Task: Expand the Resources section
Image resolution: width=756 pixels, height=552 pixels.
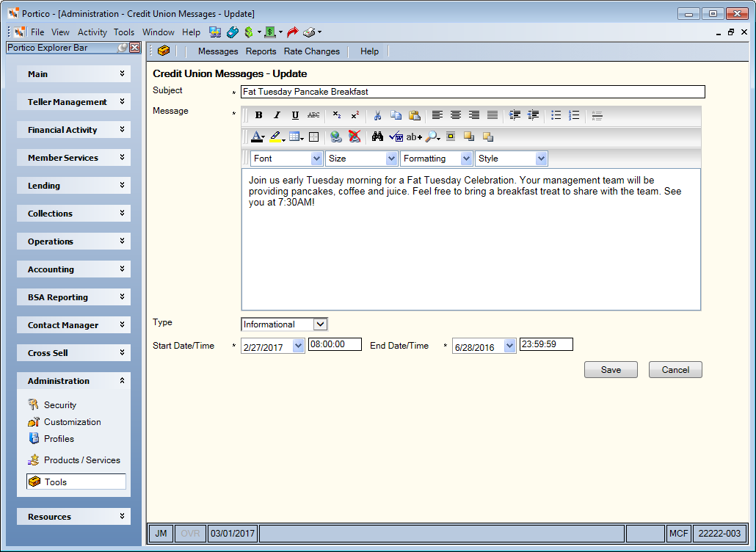Action: (74, 516)
